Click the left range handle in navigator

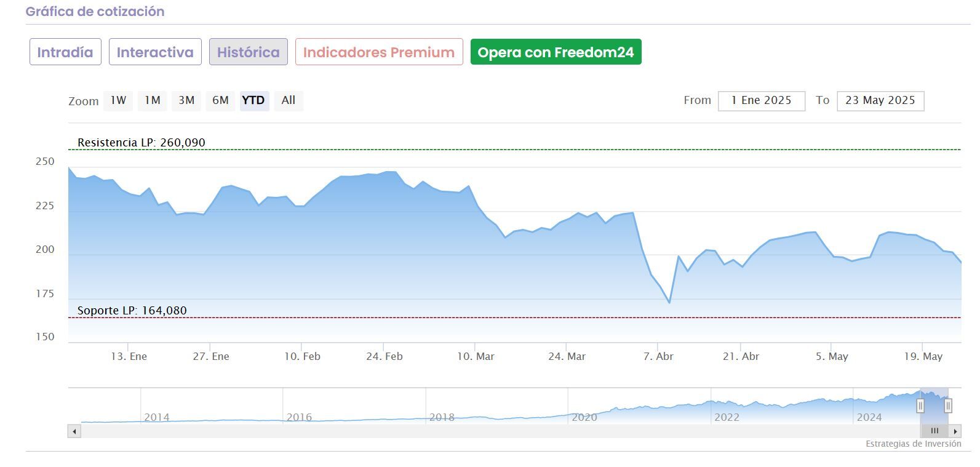[x=920, y=405]
